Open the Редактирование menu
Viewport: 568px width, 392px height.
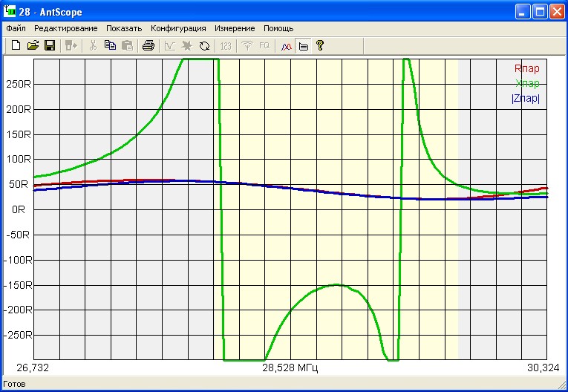66,28
